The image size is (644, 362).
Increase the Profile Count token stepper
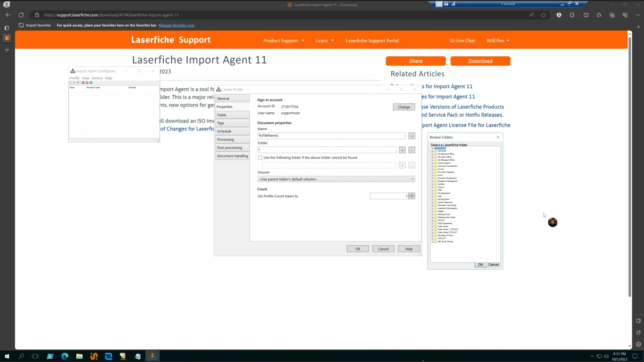click(412, 194)
